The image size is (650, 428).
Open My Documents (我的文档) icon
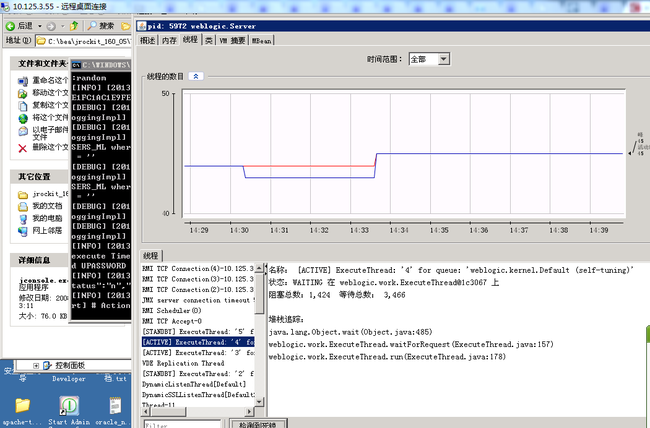pos(23,207)
